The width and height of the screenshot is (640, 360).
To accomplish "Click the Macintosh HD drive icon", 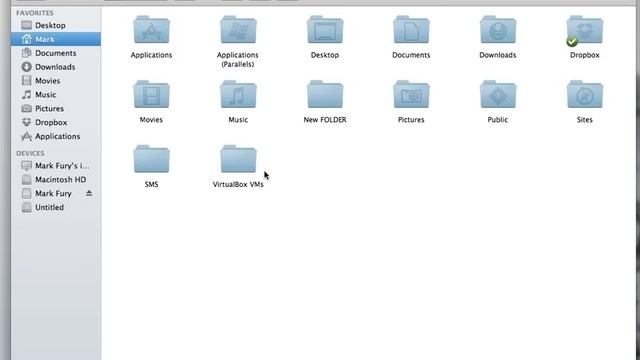I will tap(27, 180).
